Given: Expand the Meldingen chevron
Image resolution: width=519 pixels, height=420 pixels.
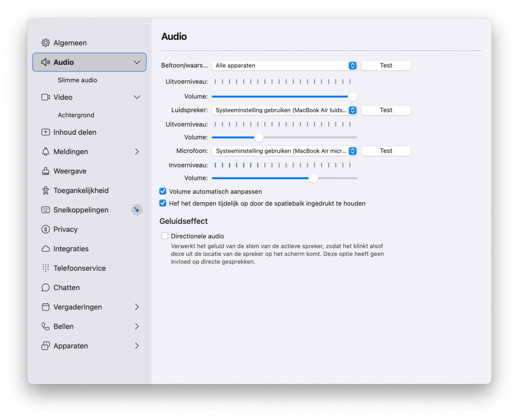Looking at the screenshot, I should [x=137, y=152].
